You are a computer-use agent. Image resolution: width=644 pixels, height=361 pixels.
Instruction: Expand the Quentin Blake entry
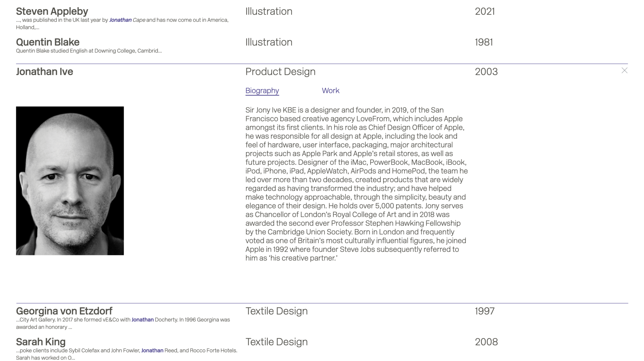[48, 42]
